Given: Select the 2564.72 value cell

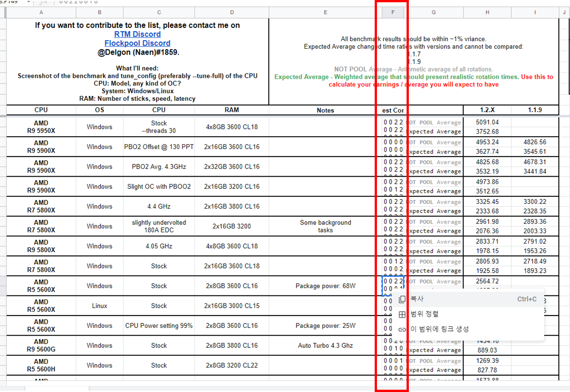Looking at the screenshot, I should (487, 281).
